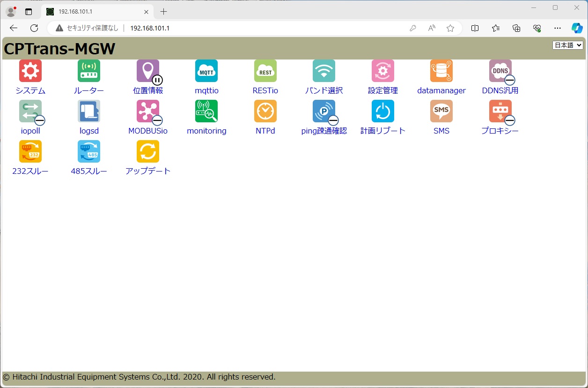Click the 位置情報 text link
Screen dimensions: 588x388
[x=148, y=90]
